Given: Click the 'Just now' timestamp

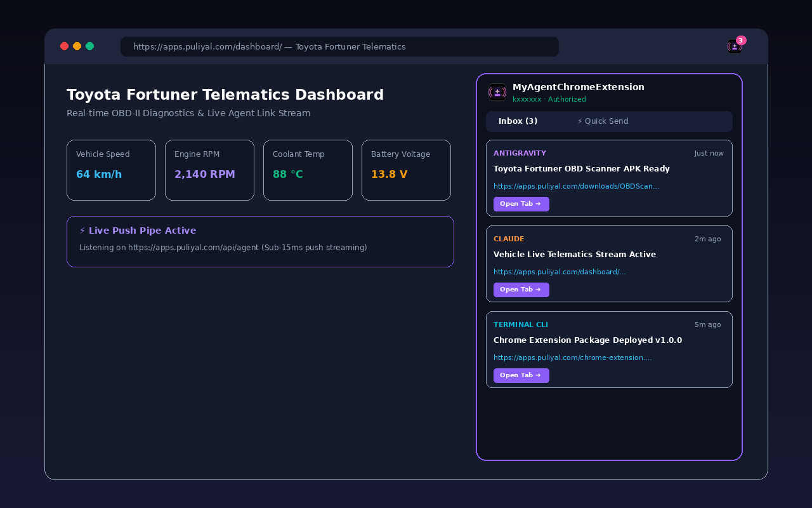Looking at the screenshot, I should (709, 153).
